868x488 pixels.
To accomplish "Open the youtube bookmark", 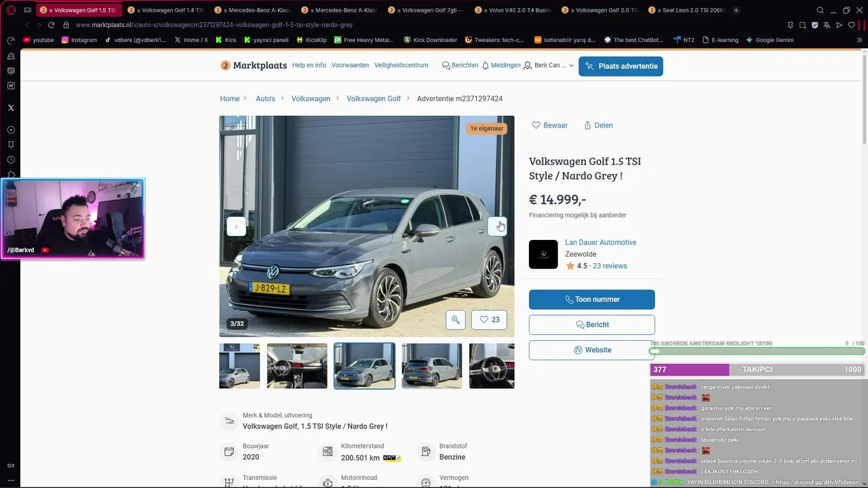I will (39, 40).
